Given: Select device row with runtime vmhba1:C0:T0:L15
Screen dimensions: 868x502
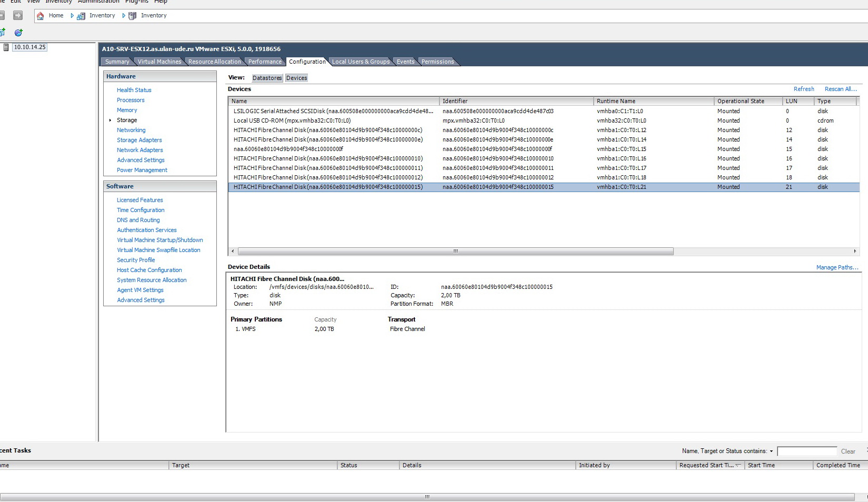Looking at the screenshot, I should [x=544, y=149].
